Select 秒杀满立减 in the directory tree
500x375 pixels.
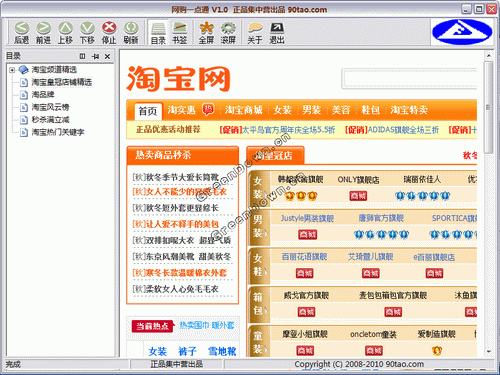[50, 120]
